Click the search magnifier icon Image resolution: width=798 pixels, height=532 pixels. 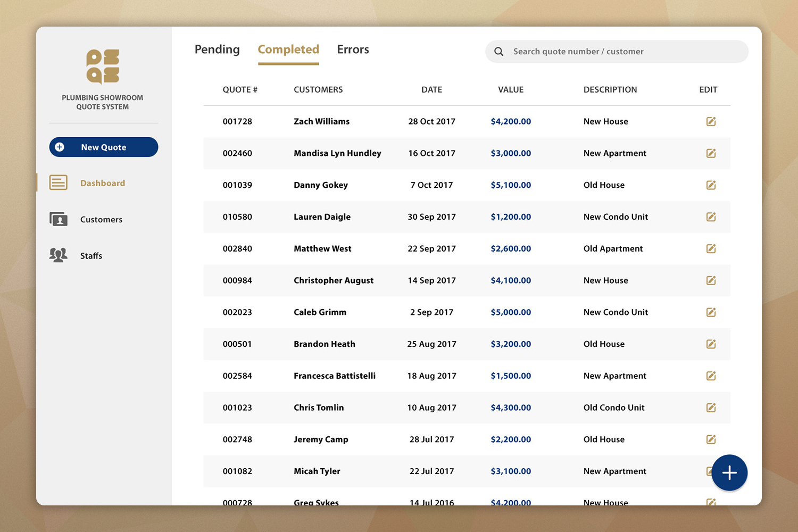point(498,52)
